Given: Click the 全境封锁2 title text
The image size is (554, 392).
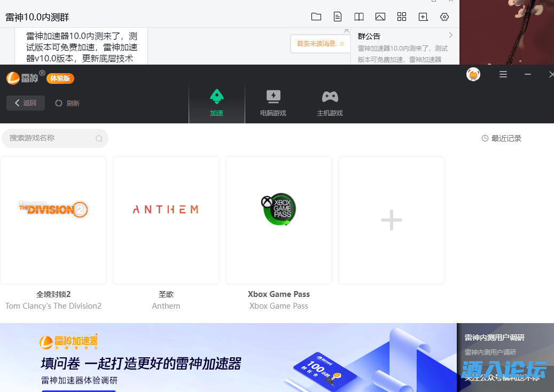Looking at the screenshot, I should pyautogui.click(x=53, y=294).
